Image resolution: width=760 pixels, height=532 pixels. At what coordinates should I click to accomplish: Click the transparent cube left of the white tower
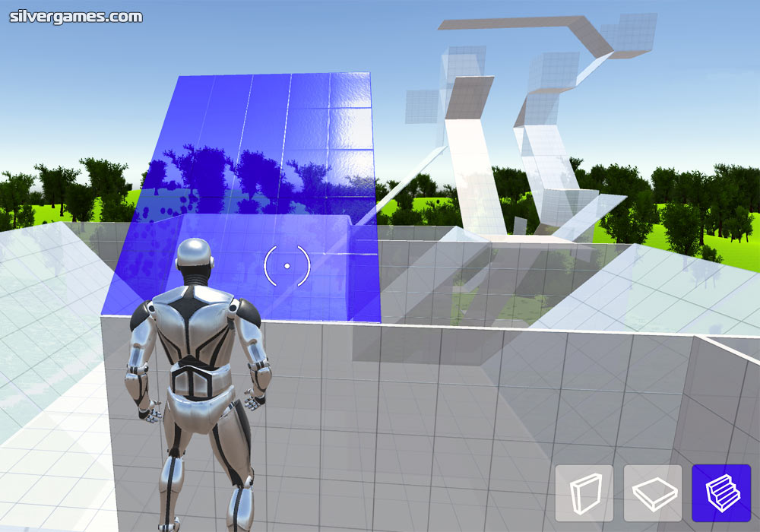[420, 106]
